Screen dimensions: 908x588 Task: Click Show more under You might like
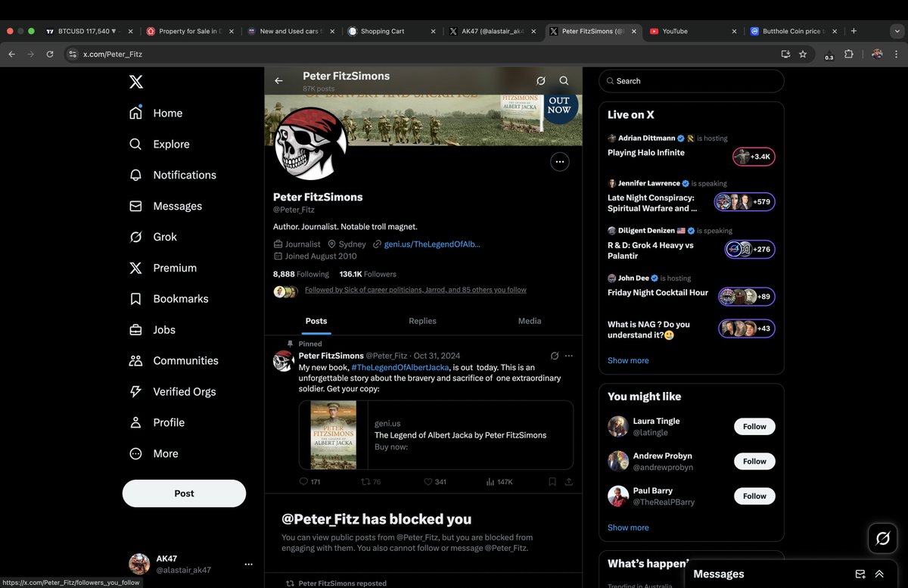click(x=628, y=527)
